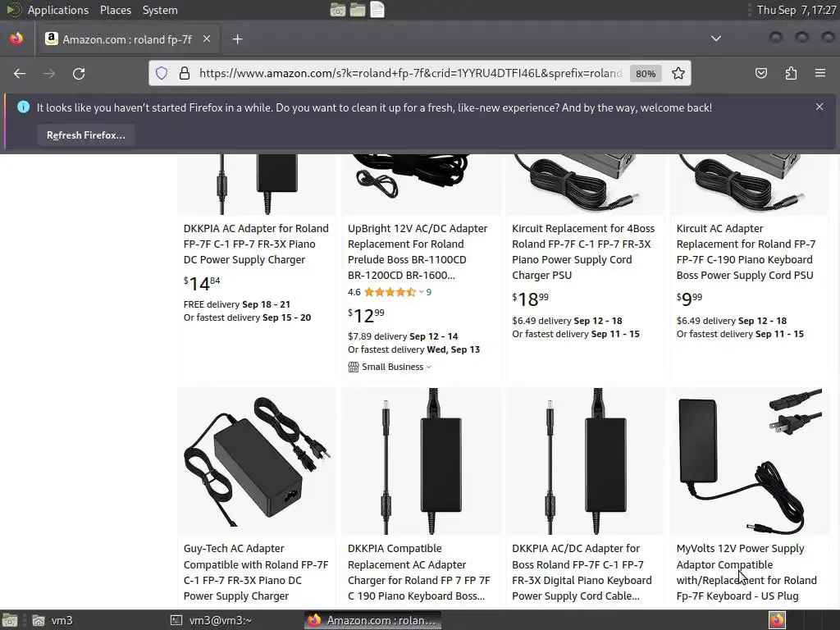This screenshot has height=630, width=840.
Task: Open the Places menu
Action: click(x=115, y=10)
